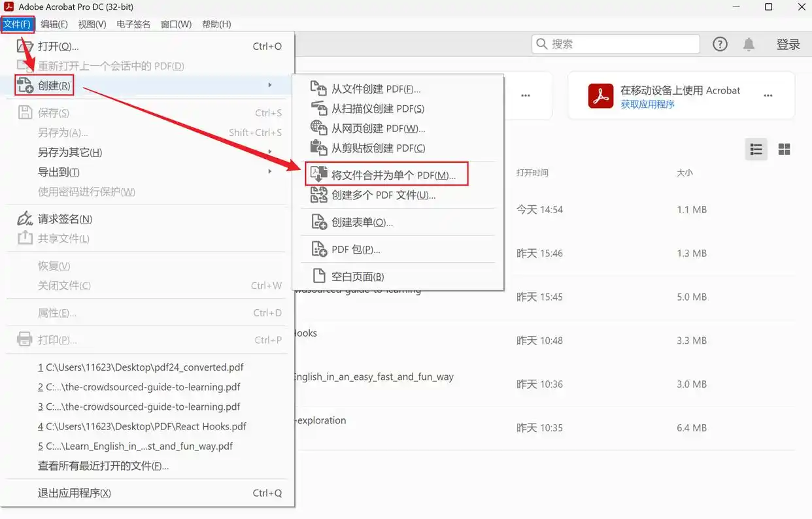
Task: Click the 将文件合并为单个 PDF icon
Action: tap(318, 175)
